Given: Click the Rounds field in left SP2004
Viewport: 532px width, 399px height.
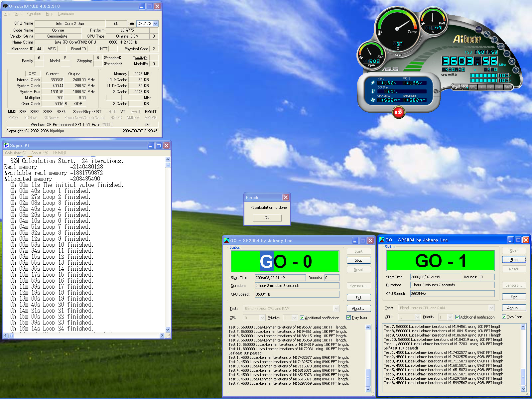Looking at the screenshot, I should click(332, 278).
